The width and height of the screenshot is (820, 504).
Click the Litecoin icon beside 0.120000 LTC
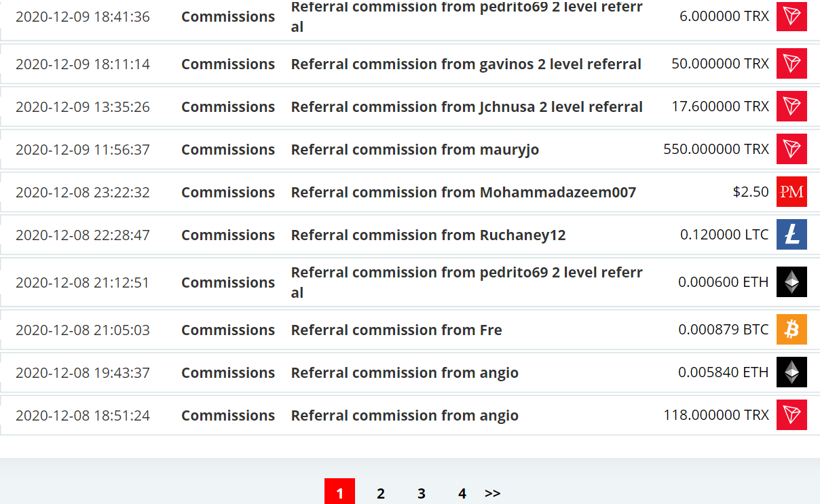[791, 235]
